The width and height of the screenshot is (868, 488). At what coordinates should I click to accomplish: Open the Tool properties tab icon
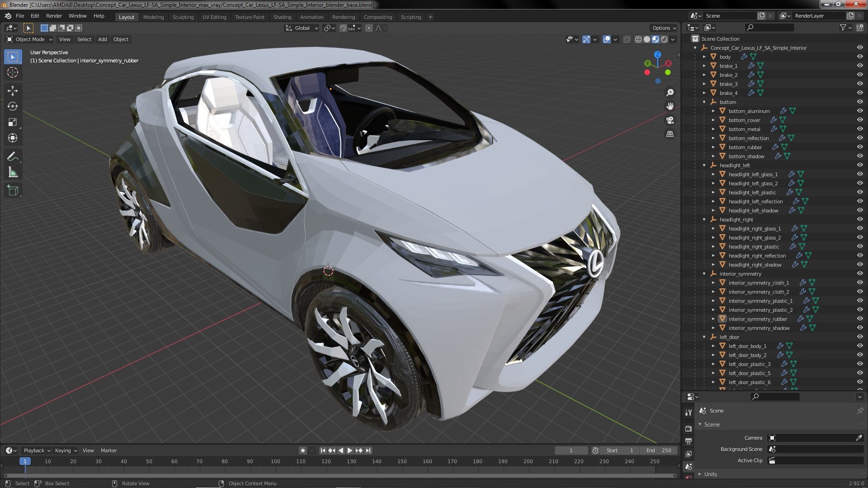coord(689,412)
